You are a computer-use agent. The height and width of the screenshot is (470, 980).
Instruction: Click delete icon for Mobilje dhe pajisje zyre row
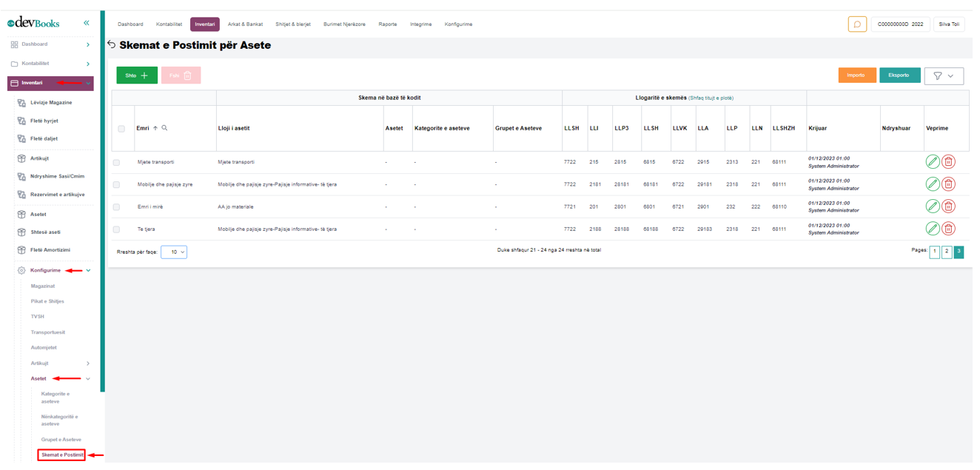[x=948, y=184]
